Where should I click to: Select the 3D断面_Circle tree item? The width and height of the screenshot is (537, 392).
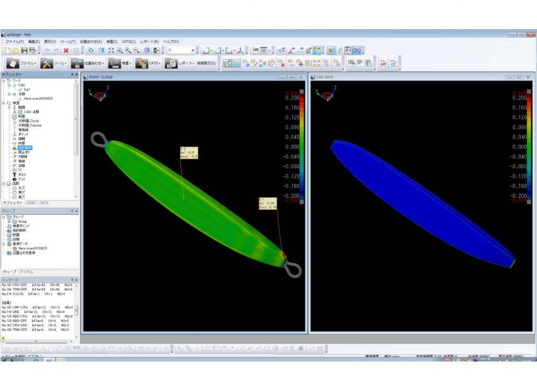click(x=28, y=121)
